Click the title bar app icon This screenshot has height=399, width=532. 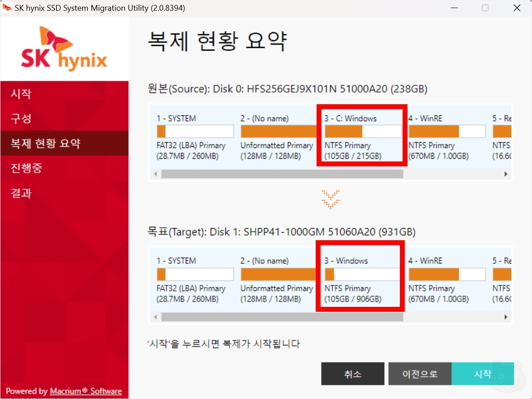point(7,8)
